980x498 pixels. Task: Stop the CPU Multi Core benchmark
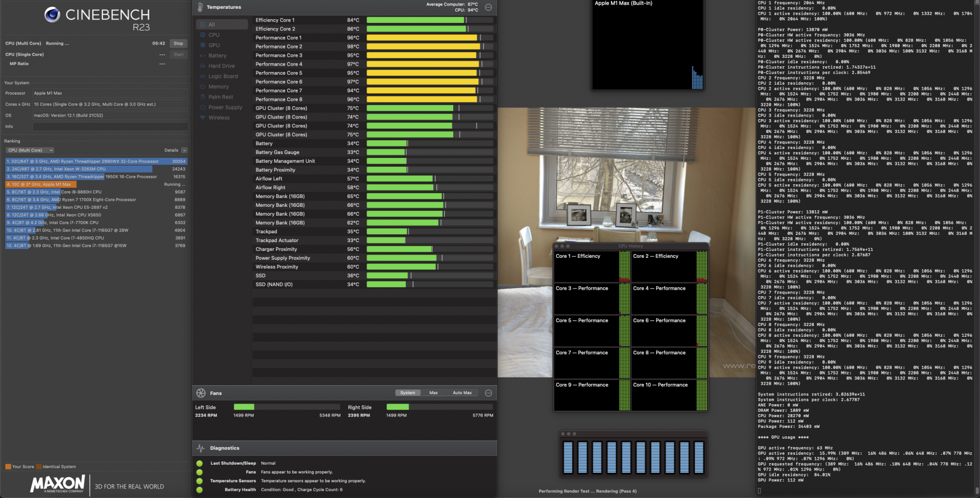coord(178,44)
